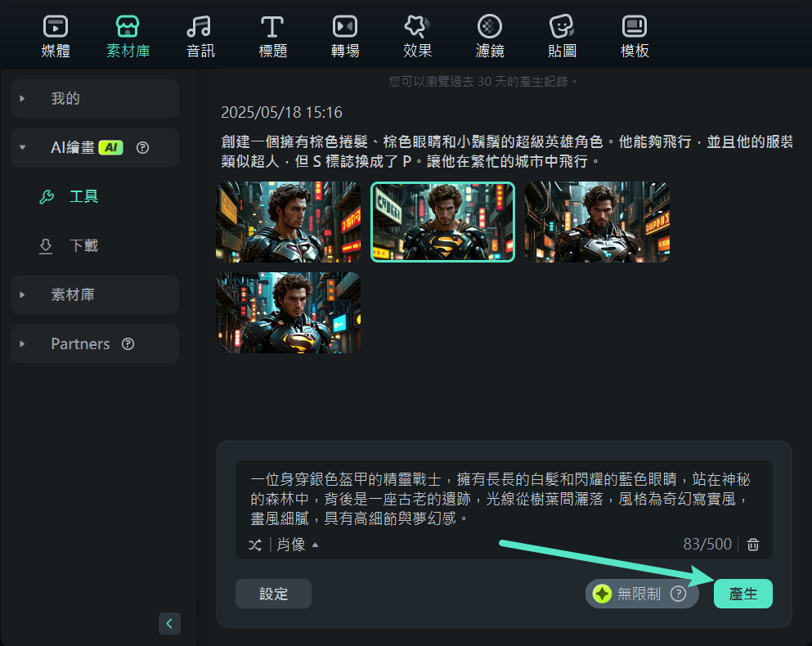Open the 肖像 style dropdown
The width and height of the screenshot is (812, 646).
coord(298,545)
